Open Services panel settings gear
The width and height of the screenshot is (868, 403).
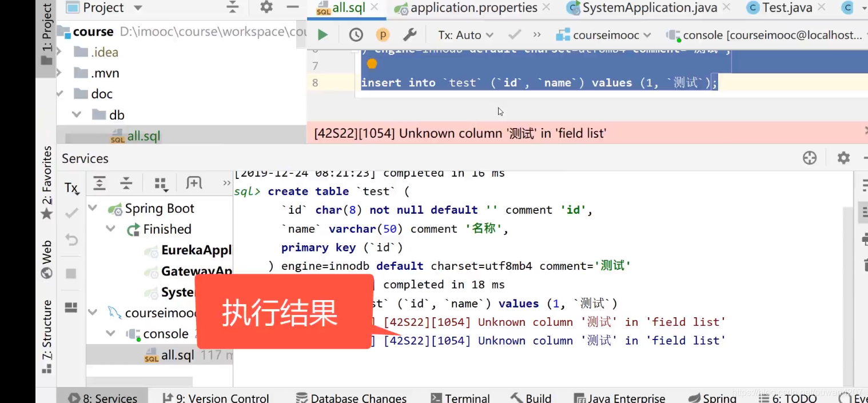click(x=843, y=158)
